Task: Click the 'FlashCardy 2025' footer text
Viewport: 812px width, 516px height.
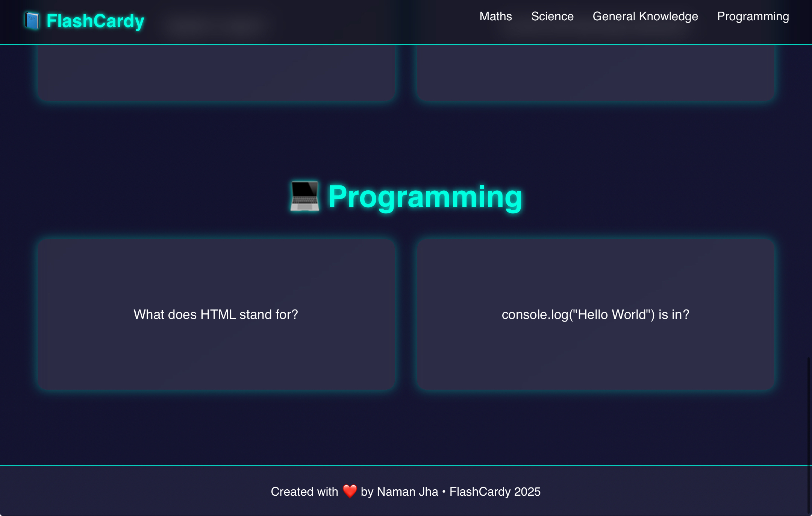Action: click(495, 492)
